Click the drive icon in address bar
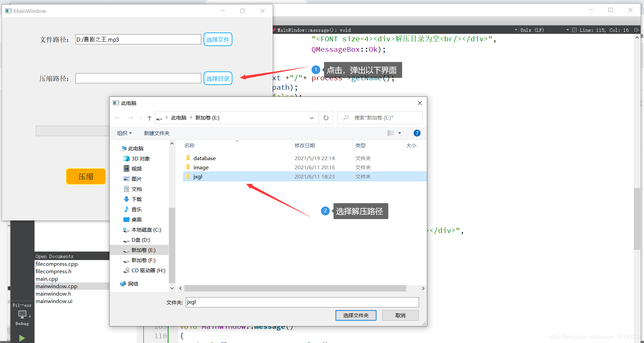This screenshot has width=644, height=343. (x=159, y=118)
